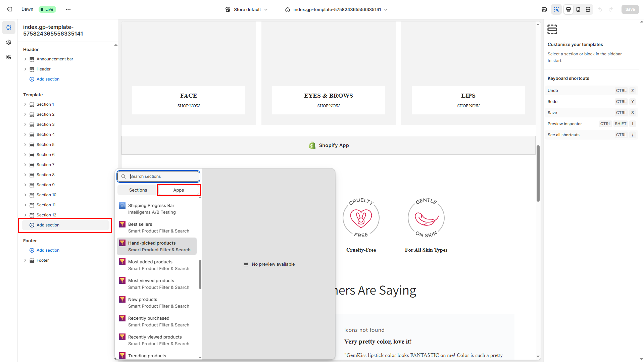Select Recently viewed products app block
The height and width of the screenshot is (362, 644).
[x=157, y=340]
